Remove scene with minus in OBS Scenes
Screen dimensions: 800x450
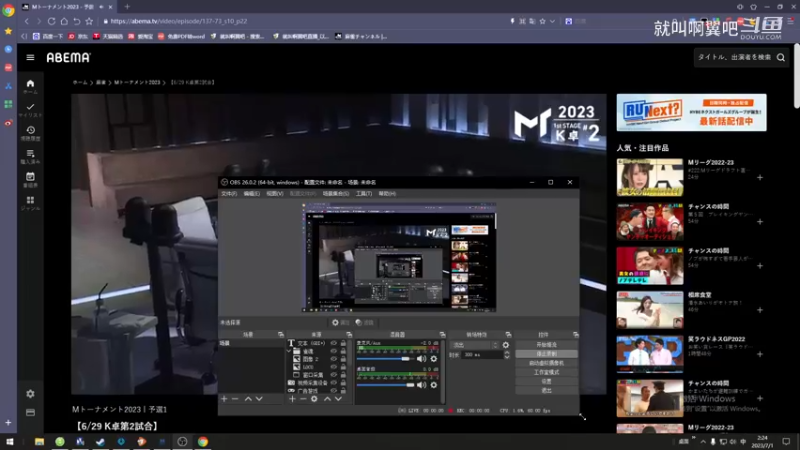click(235, 398)
